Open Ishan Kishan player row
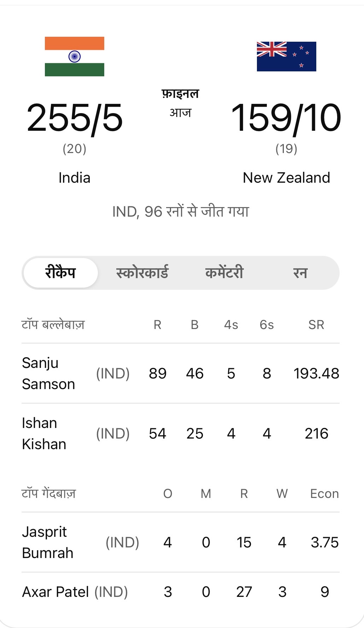This screenshot has width=364, height=628. [181, 434]
